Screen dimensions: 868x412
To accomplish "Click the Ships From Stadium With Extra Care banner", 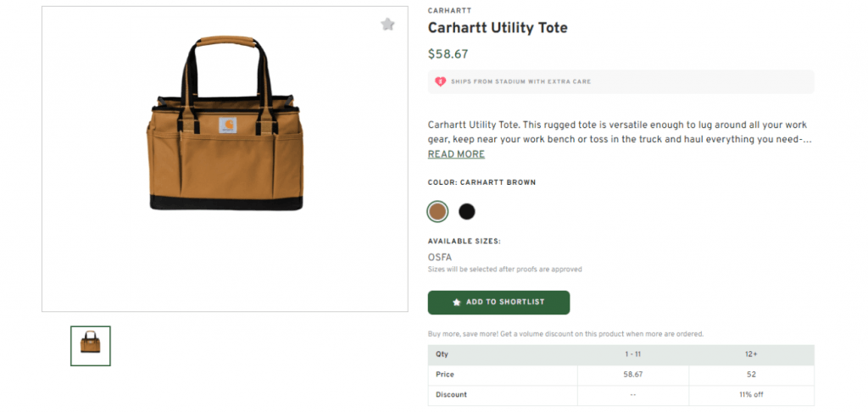I will coord(620,82).
